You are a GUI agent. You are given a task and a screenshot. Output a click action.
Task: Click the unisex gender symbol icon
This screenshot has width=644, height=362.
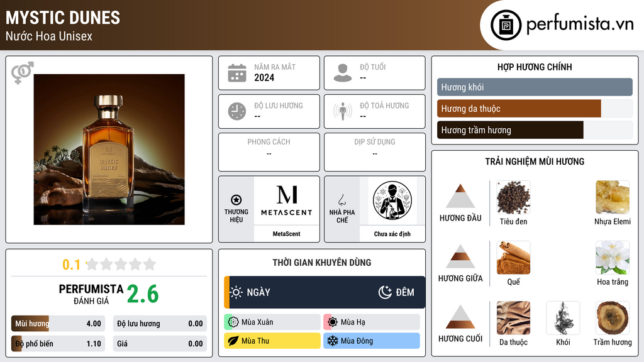(22, 73)
